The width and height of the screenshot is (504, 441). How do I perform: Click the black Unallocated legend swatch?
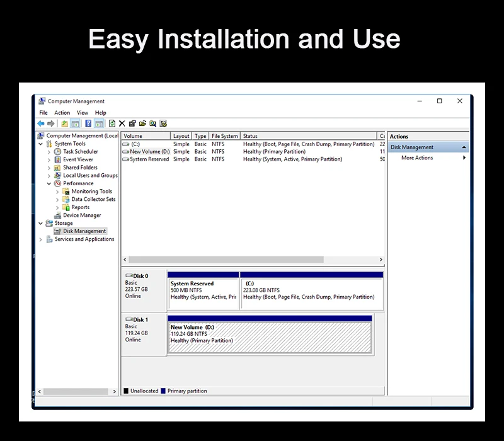[x=126, y=391]
